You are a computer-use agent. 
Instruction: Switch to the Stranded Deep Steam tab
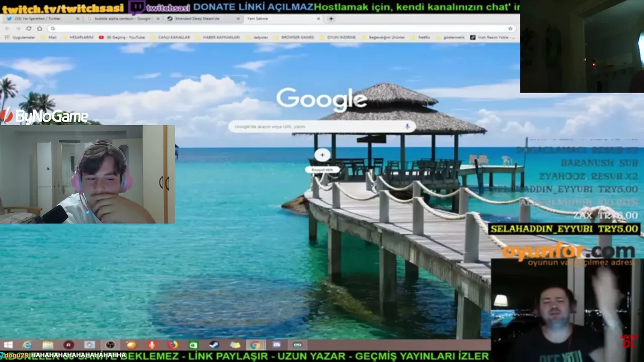pos(202,19)
